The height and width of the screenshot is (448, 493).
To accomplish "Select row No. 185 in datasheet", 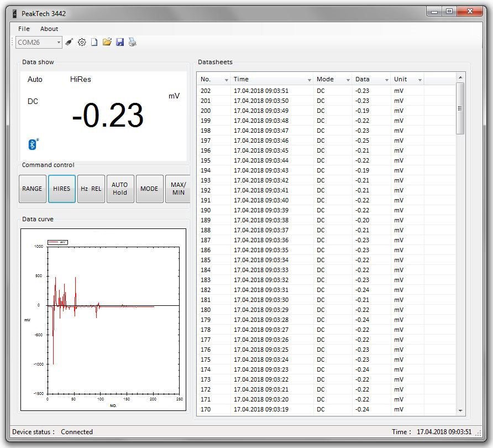I will click(326, 260).
